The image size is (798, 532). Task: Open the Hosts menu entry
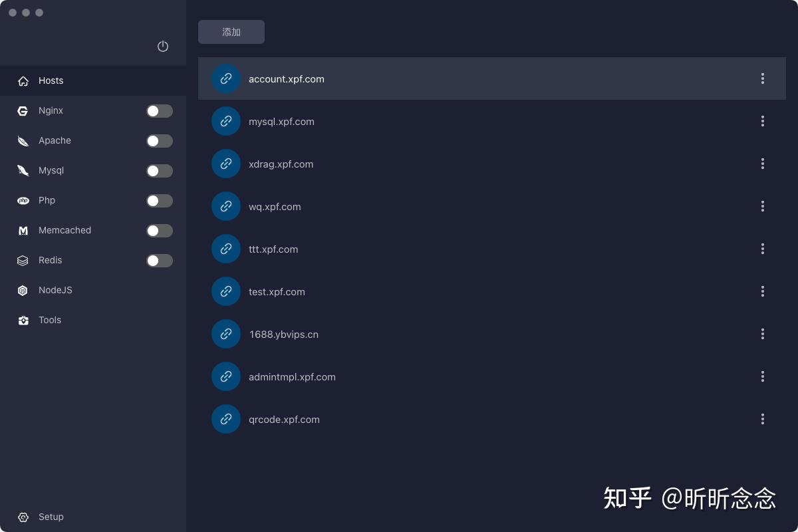pos(51,80)
